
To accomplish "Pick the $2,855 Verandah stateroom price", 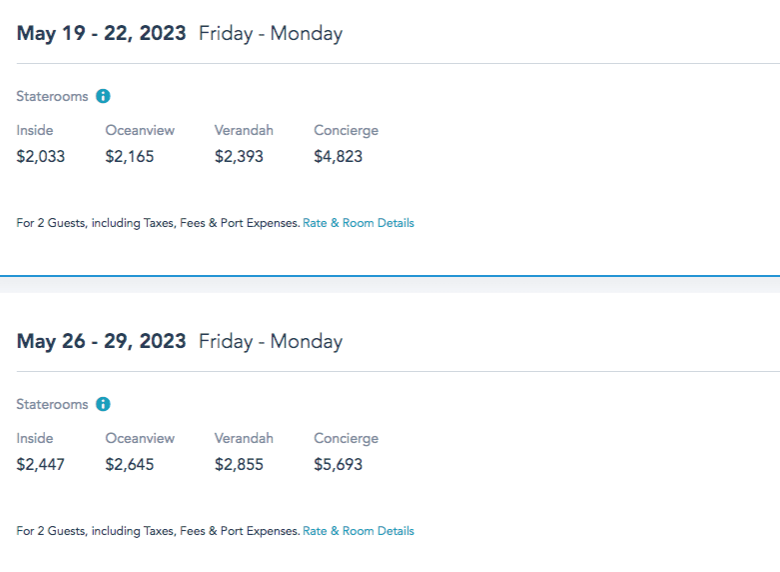I will pos(239,465).
